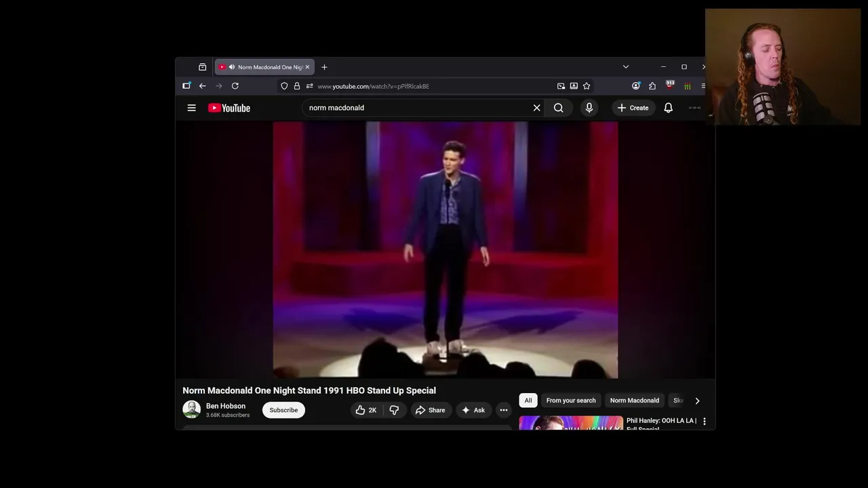Subscribe to Ben Hobson's channel
The image size is (868, 488).
pyautogui.click(x=283, y=410)
